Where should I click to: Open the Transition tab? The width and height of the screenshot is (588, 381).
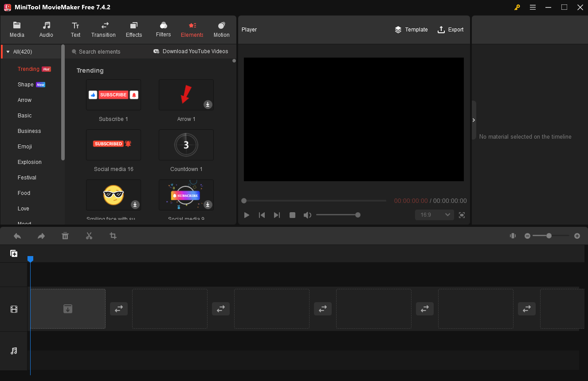click(x=103, y=30)
